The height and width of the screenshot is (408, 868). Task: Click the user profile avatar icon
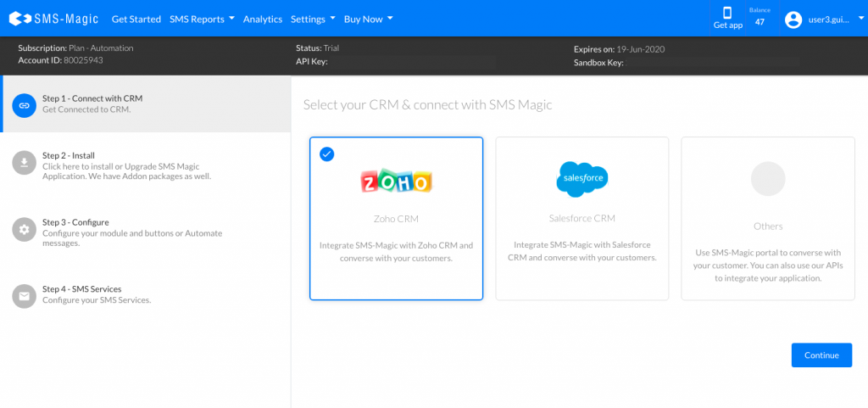pyautogui.click(x=793, y=19)
